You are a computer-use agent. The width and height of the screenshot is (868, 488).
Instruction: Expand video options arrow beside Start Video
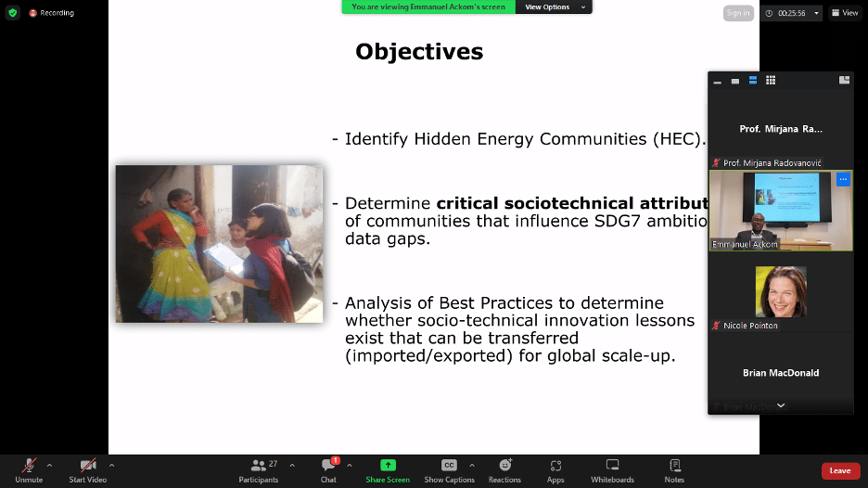click(111, 465)
